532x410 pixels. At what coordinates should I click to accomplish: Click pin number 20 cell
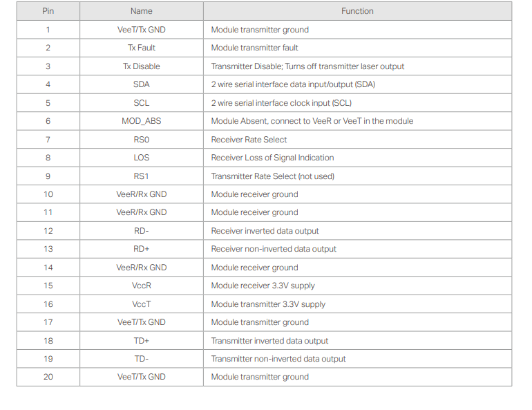(48, 377)
